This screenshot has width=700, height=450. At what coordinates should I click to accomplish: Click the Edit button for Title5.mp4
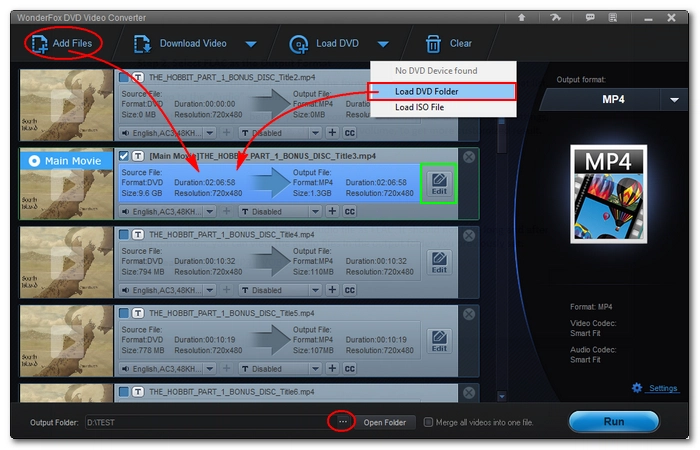439,341
